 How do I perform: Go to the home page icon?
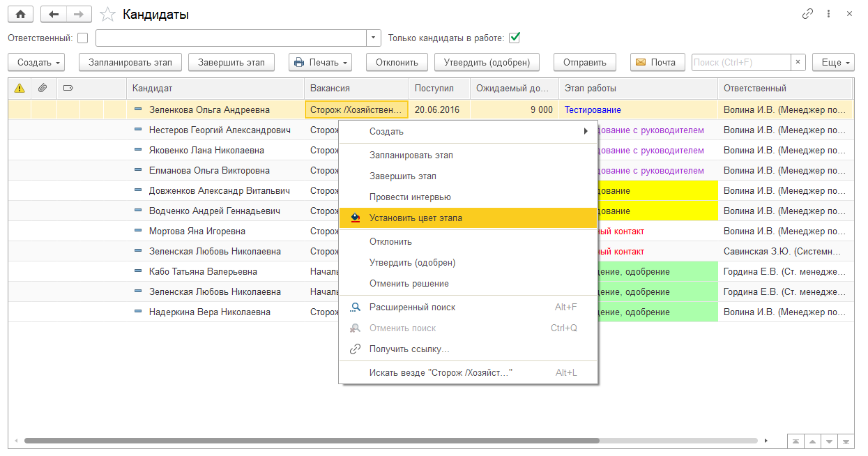click(20, 15)
